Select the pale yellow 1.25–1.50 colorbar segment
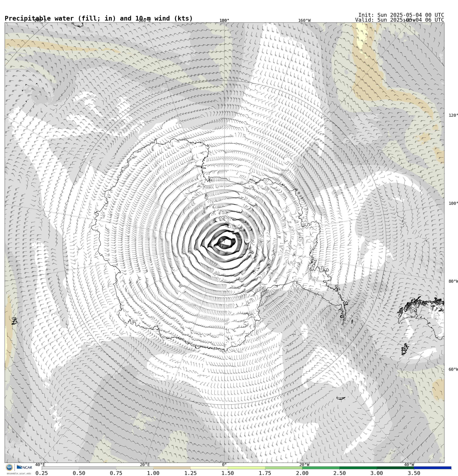This screenshot has height=476, width=458. 209,468
